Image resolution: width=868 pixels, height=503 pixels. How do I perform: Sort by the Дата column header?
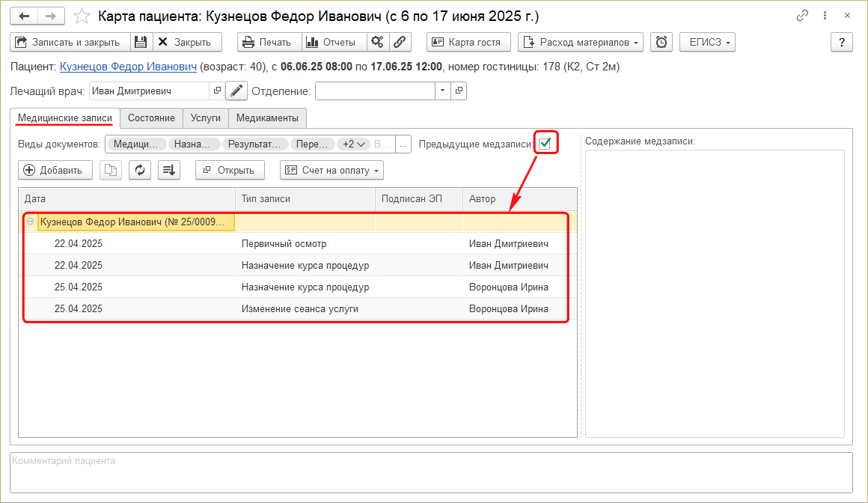tap(126, 199)
